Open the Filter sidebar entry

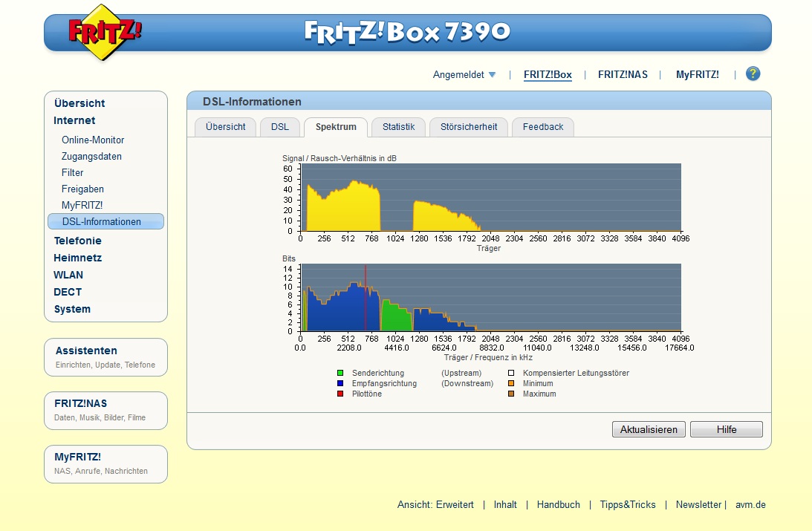click(x=72, y=172)
